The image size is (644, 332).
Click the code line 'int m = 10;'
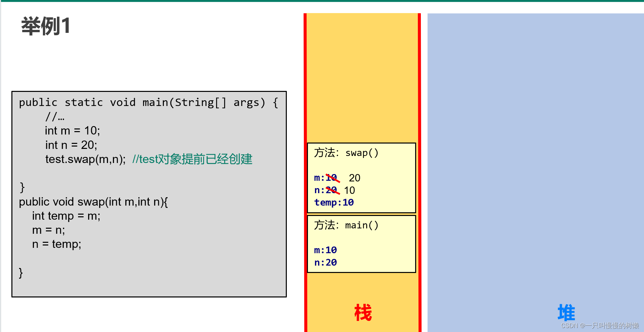point(72,130)
